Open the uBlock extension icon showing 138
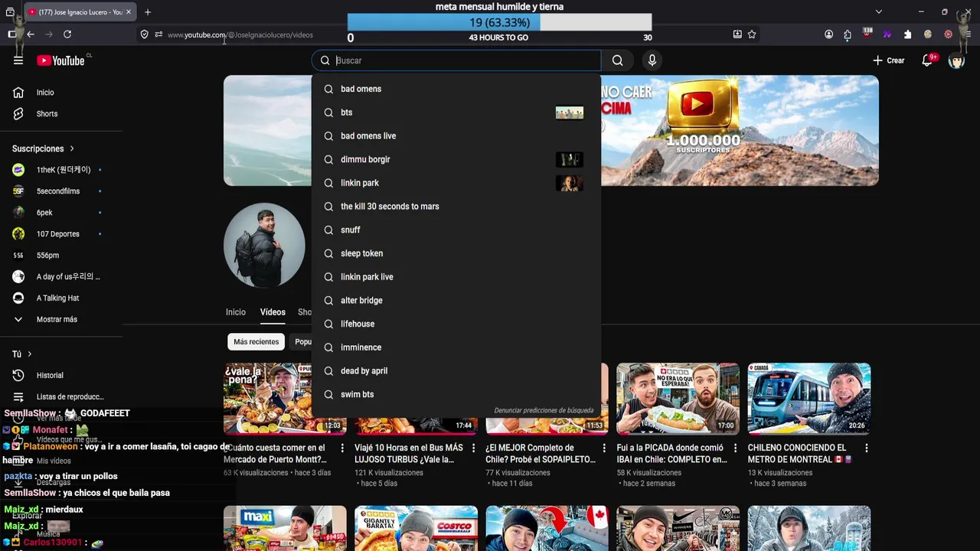980x551 pixels. click(x=867, y=34)
